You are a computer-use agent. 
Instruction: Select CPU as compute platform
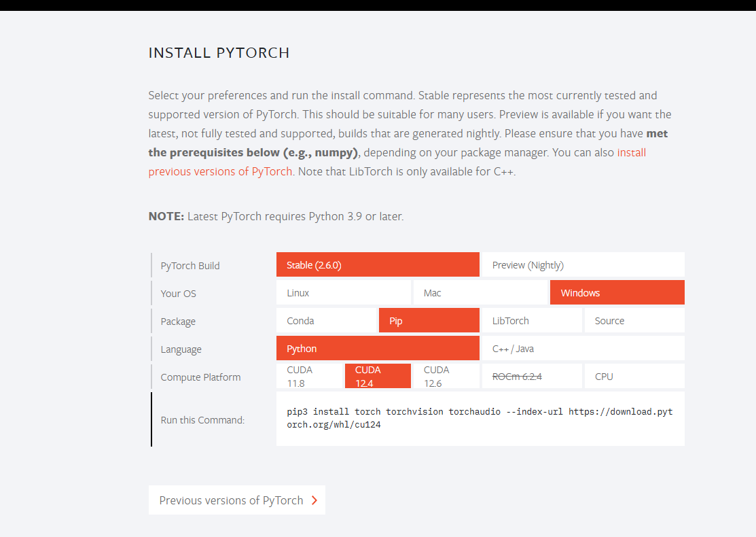(634, 376)
